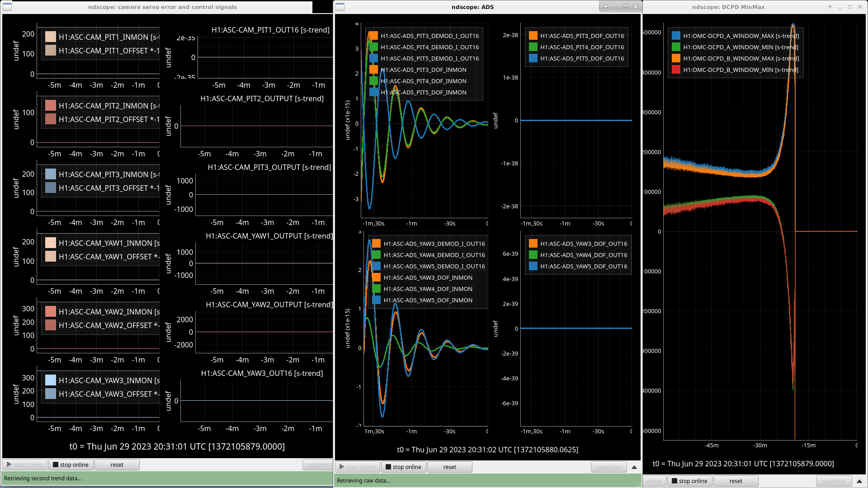Click blue swatch for OMC-DCPD_A_WINDOW_MAX
868x488 pixels.
pyautogui.click(x=676, y=36)
